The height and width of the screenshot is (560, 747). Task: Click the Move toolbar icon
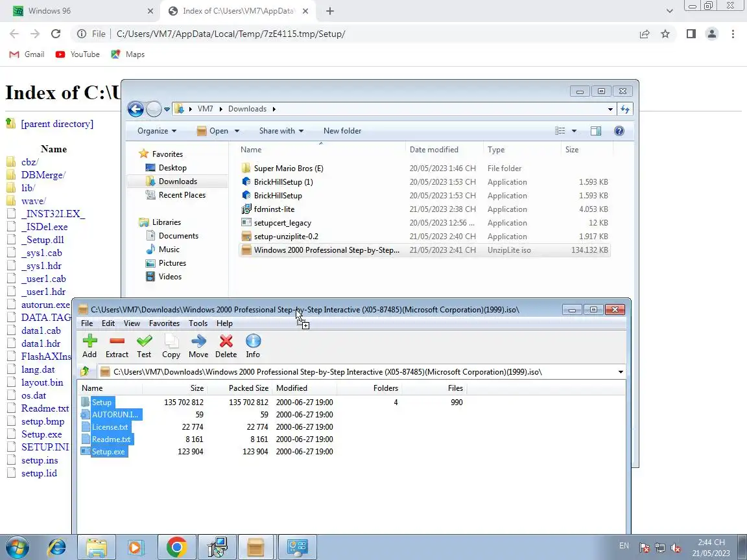[198, 345]
